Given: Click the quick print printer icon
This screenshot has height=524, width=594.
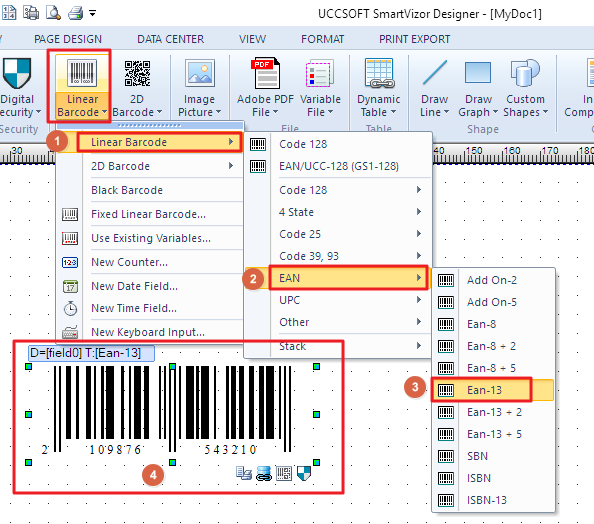Looking at the screenshot, I should [x=75, y=13].
